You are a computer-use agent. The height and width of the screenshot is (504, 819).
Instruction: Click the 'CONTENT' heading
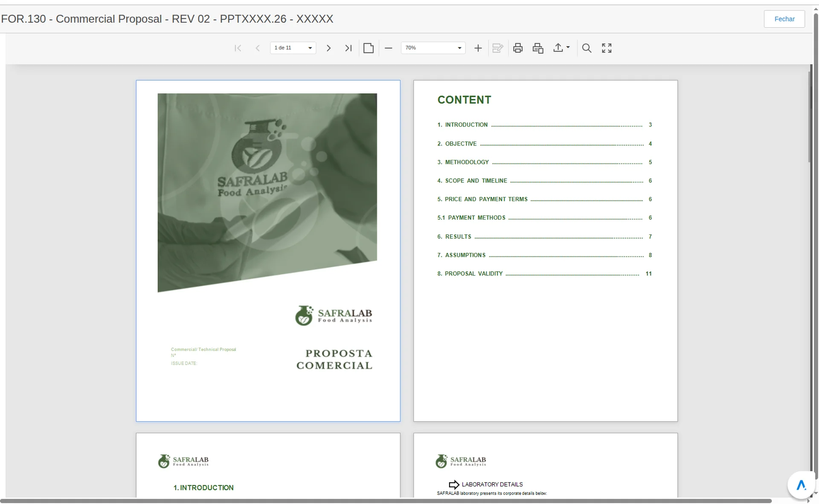click(x=464, y=100)
